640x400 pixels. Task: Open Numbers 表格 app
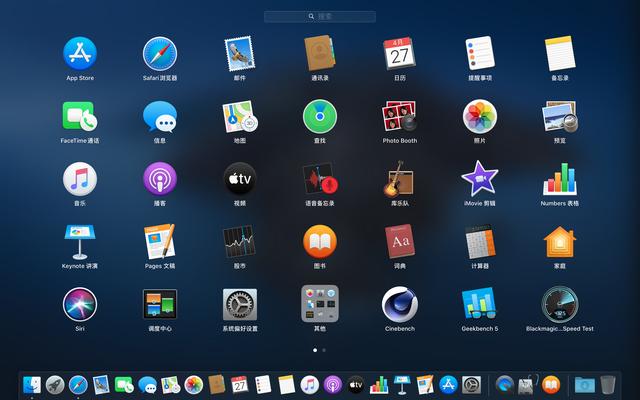(x=560, y=179)
